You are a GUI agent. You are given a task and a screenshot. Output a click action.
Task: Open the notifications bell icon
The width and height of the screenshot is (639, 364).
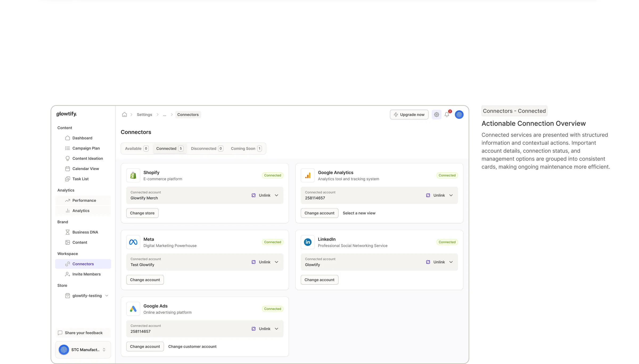[x=447, y=115]
